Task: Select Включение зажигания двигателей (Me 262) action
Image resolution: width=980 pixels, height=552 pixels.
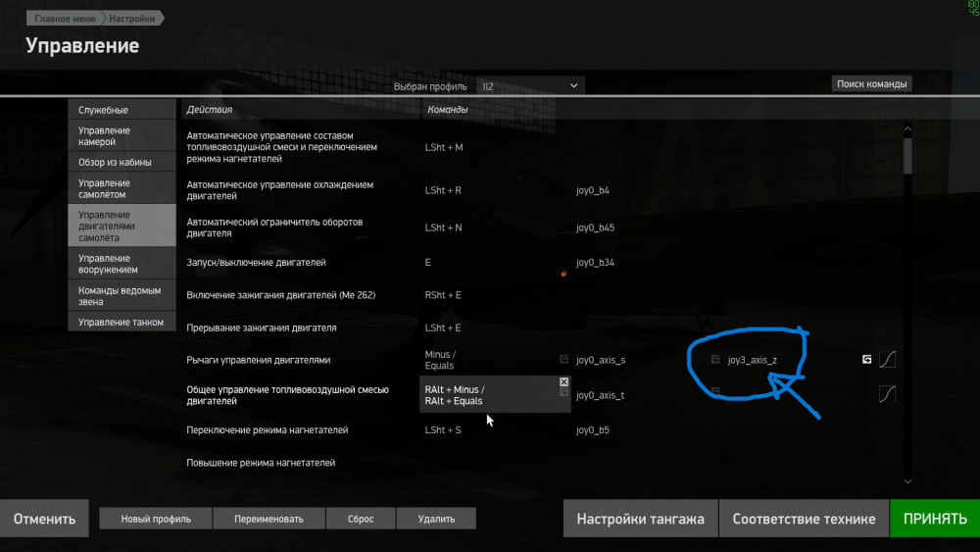Action: (x=280, y=295)
